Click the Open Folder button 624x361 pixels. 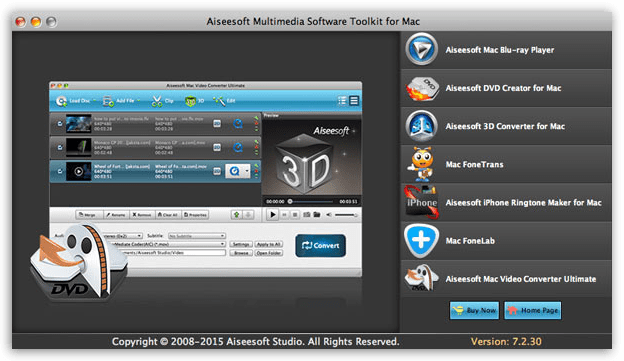pos(269,253)
